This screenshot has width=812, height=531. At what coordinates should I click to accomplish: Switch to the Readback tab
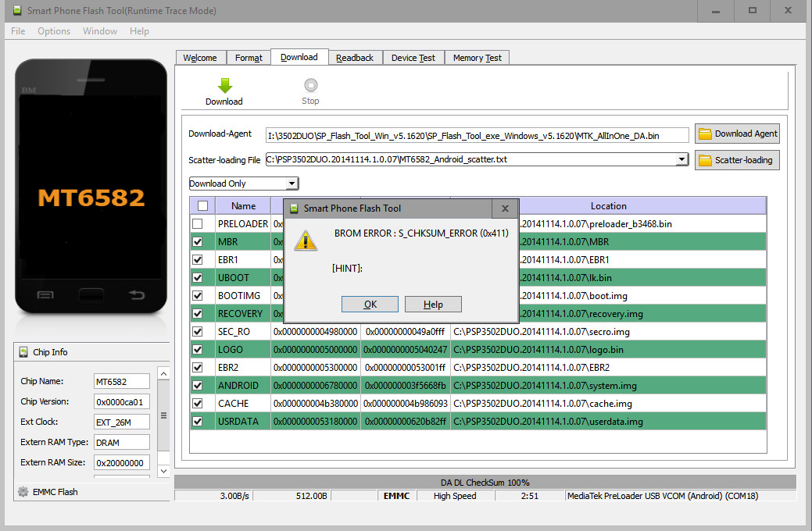[x=355, y=58]
